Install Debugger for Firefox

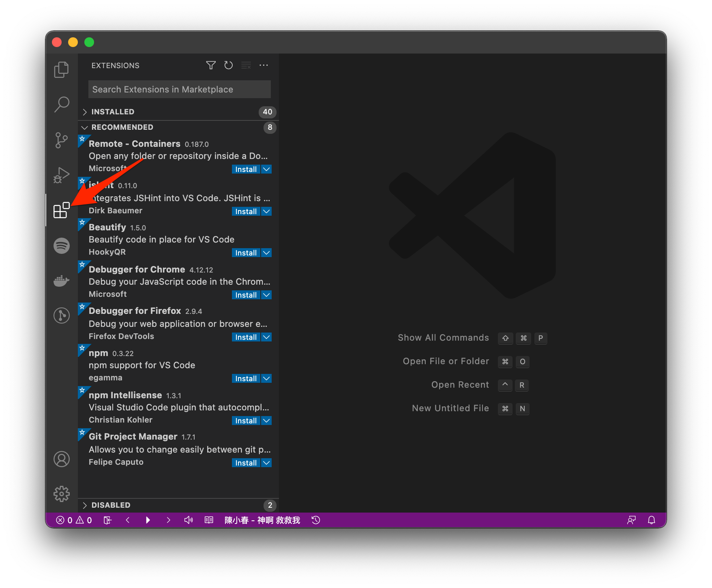[x=246, y=337]
